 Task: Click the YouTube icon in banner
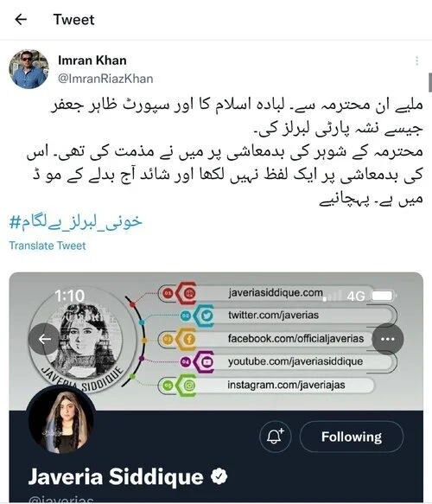[206, 362]
